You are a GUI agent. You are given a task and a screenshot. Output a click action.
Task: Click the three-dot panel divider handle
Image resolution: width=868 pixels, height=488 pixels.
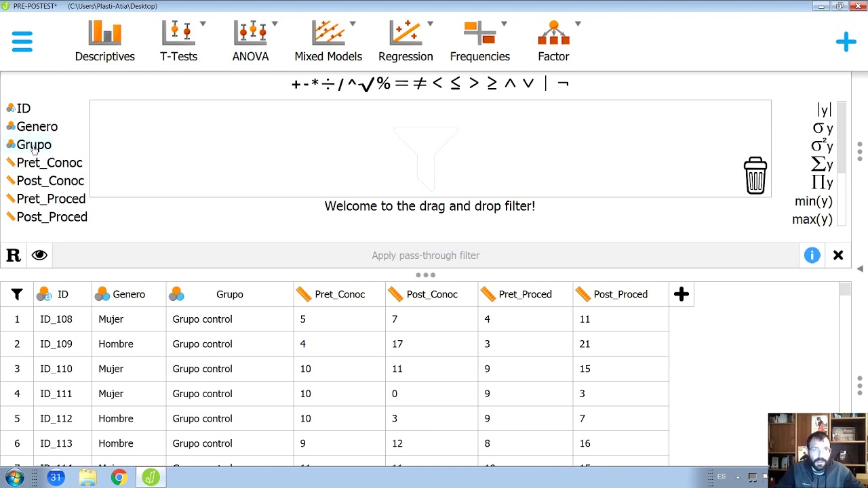point(425,275)
